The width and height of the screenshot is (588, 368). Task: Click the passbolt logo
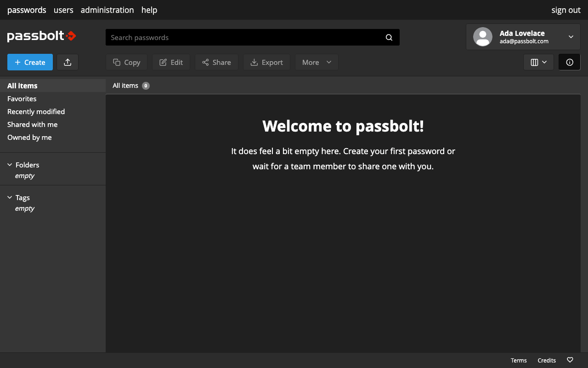(x=41, y=36)
